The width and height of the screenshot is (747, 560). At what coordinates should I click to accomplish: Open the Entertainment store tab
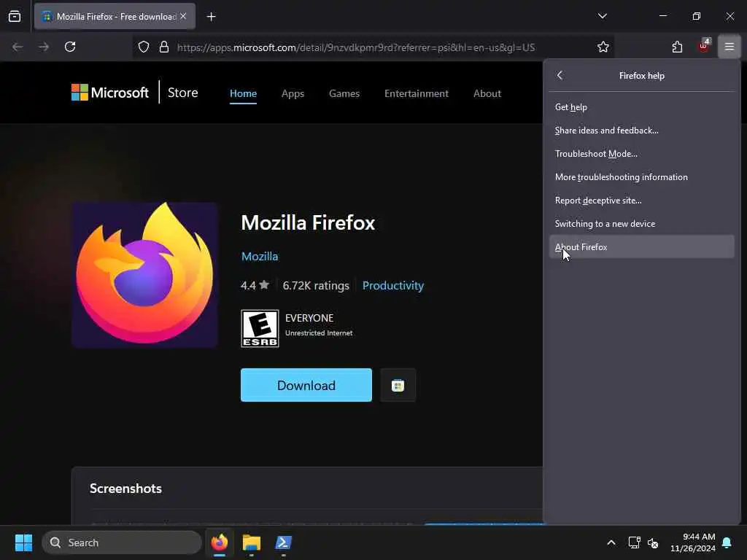(417, 93)
